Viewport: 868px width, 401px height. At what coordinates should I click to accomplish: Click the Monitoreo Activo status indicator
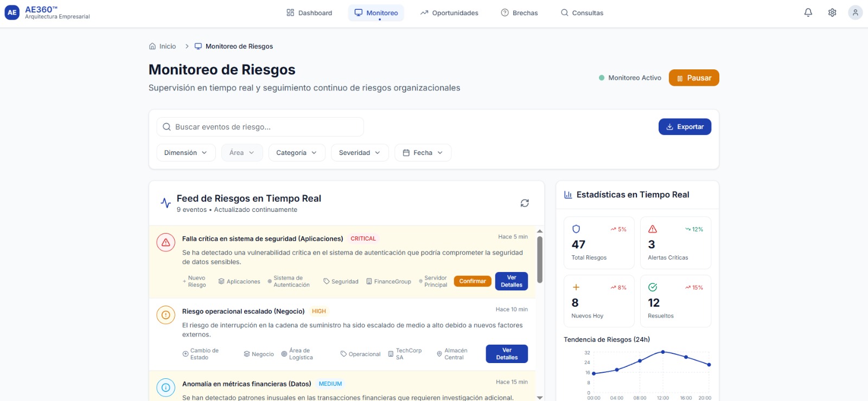630,78
